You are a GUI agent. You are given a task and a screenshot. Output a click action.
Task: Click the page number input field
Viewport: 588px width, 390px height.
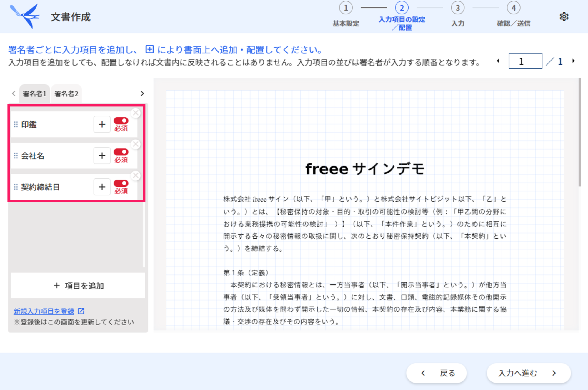tap(525, 61)
